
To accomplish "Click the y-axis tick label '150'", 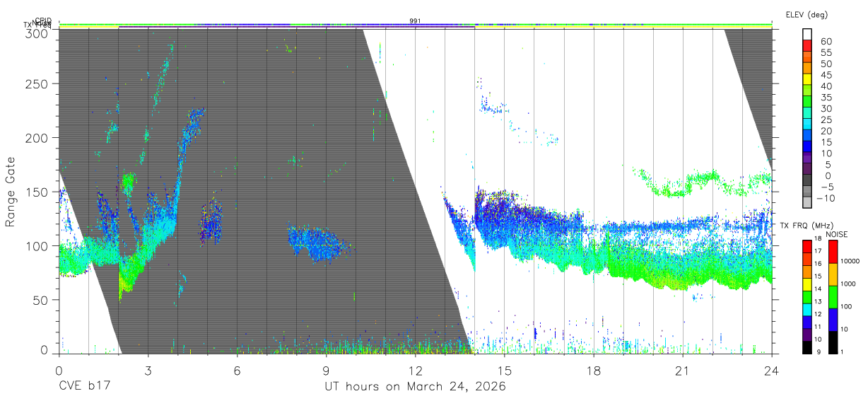I will tap(37, 192).
